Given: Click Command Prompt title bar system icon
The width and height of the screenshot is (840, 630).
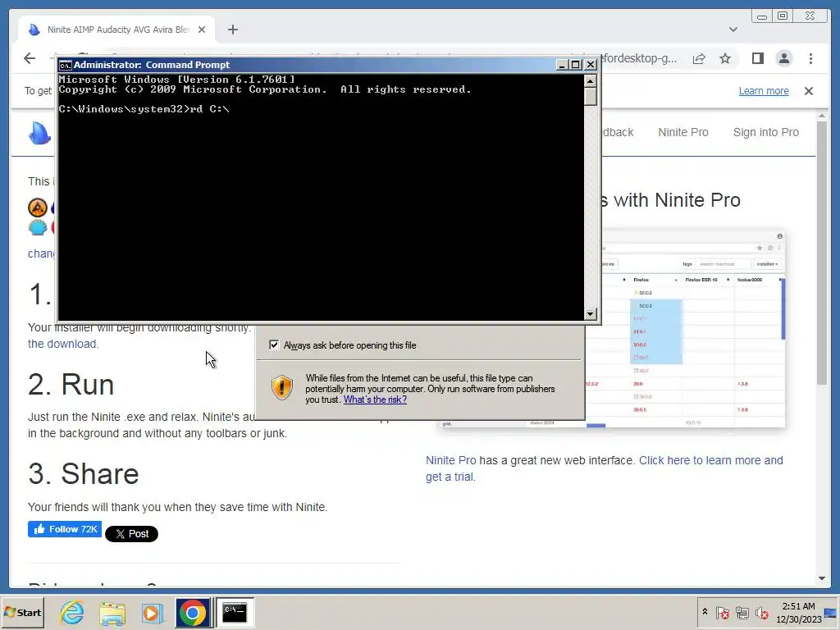Looking at the screenshot, I should (x=66, y=65).
